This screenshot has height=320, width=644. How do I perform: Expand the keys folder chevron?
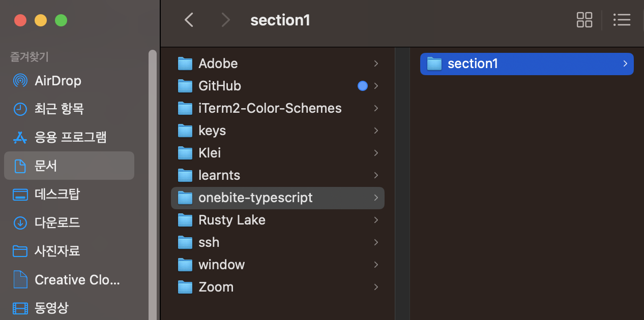pos(376,131)
